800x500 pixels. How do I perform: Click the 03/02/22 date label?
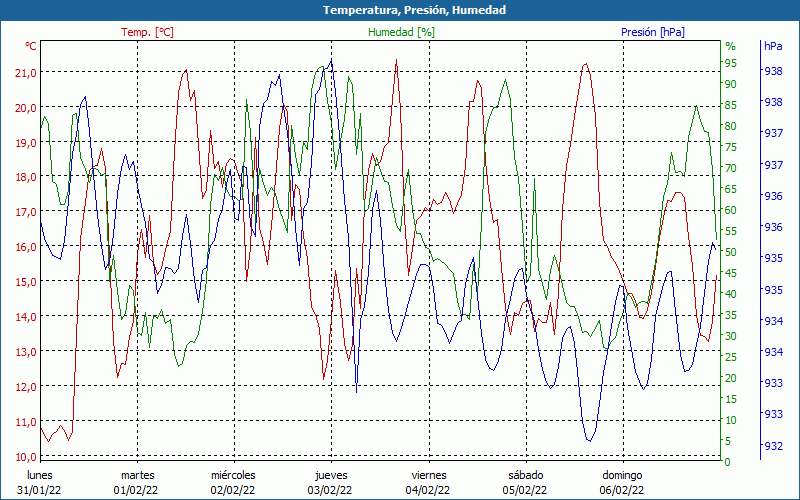pyautogui.click(x=330, y=490)
